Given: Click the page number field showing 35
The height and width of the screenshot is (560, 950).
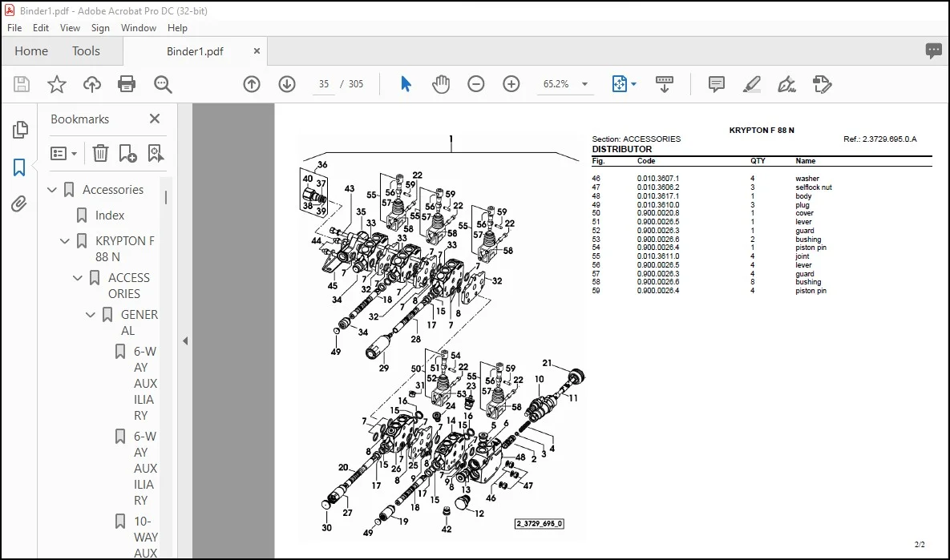Looking at the screenshot, I should [x=324, y=84].
